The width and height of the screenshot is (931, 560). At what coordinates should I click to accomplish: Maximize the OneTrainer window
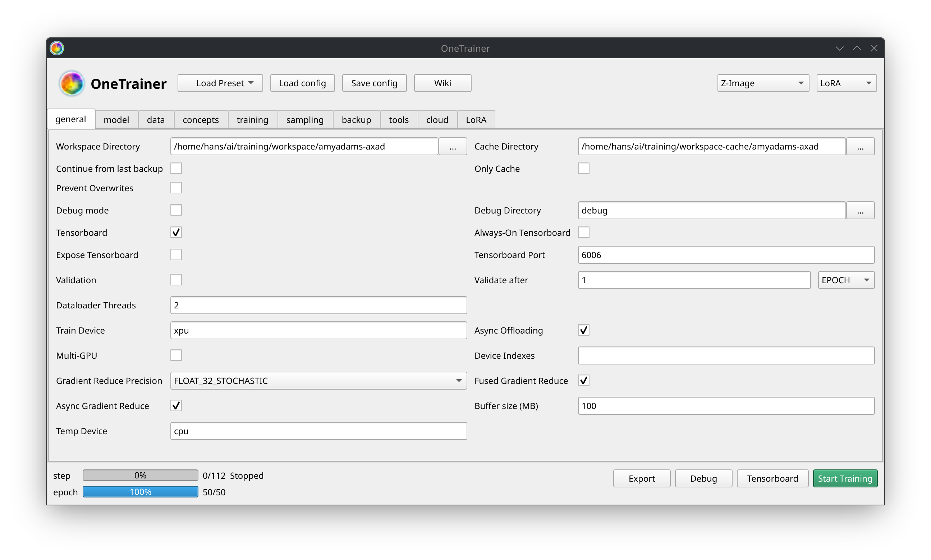pyautogui.click(x=857, y=48)
